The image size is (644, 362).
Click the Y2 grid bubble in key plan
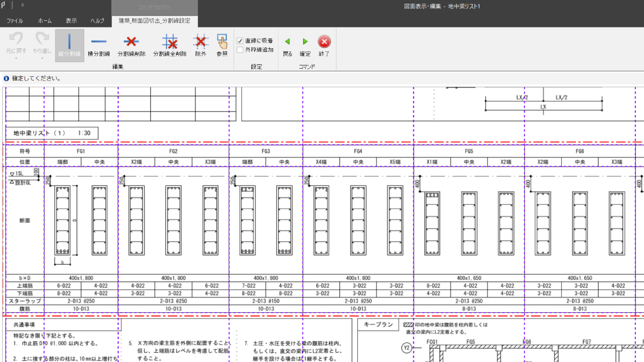(406, 349)
